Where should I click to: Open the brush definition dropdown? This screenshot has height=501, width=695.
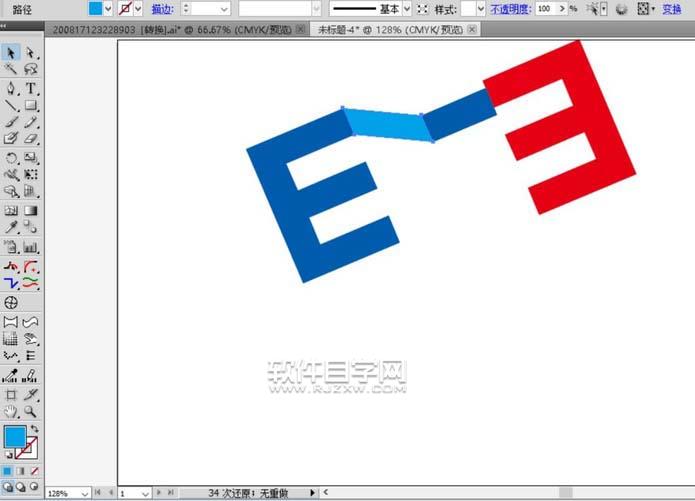pyautogui.click(x=316, y=8)
